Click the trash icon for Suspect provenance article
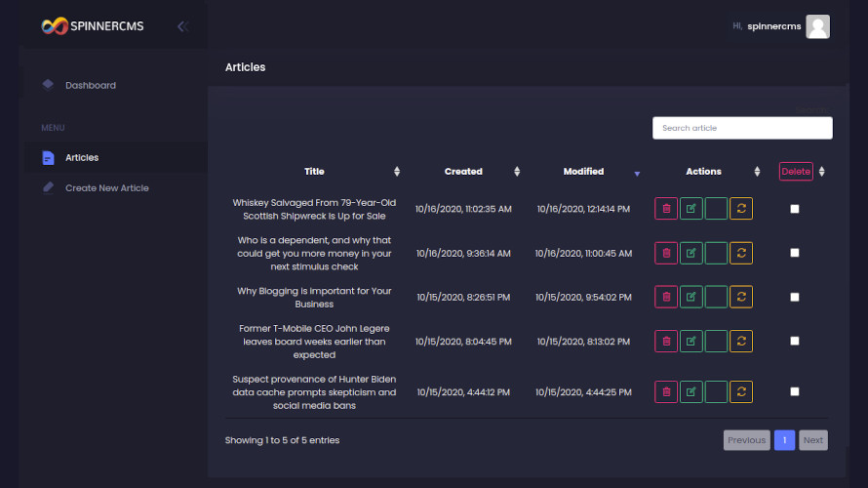 coord(666,391)
